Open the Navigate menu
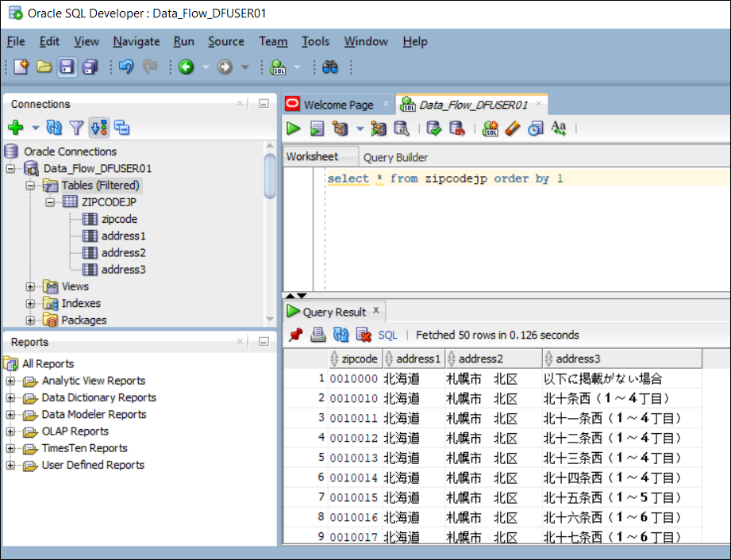Image resolution: width=731 pixels, height=560 pixels. click(137, 41)
